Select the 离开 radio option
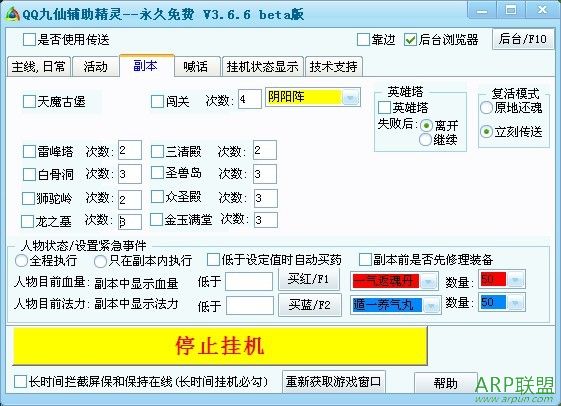 (x=426, y=126)
